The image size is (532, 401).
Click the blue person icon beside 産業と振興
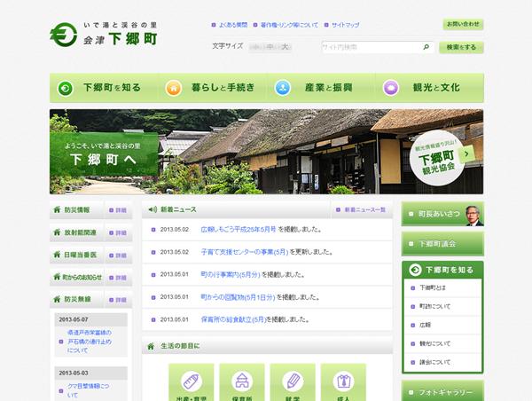[282, 89]
